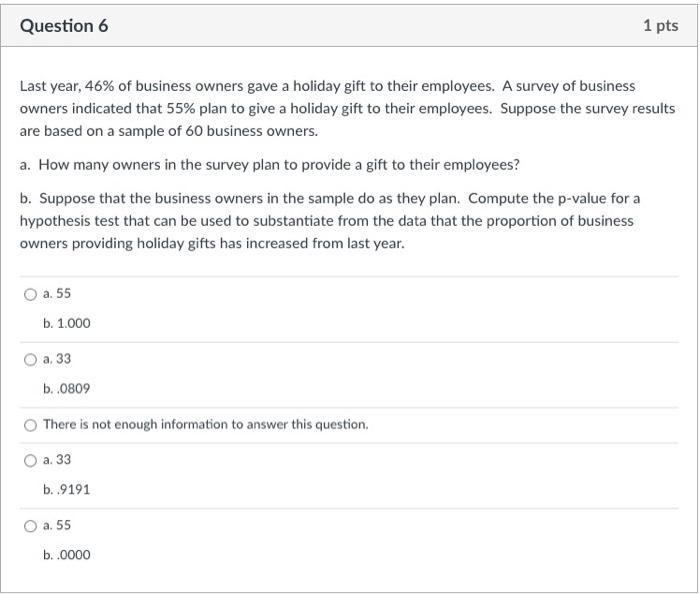Image resolution: width=700 pixels, height=595 pixels.
Task: Click 'a. 33' label above 'b. .0809'
Action: (x=57, y=359)
